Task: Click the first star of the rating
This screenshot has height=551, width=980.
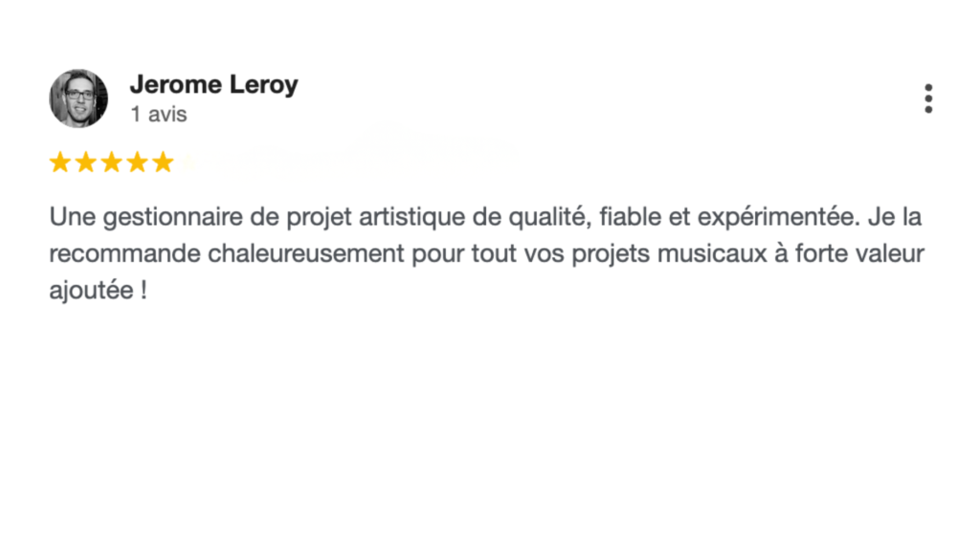Action: (x=59, y=162)
